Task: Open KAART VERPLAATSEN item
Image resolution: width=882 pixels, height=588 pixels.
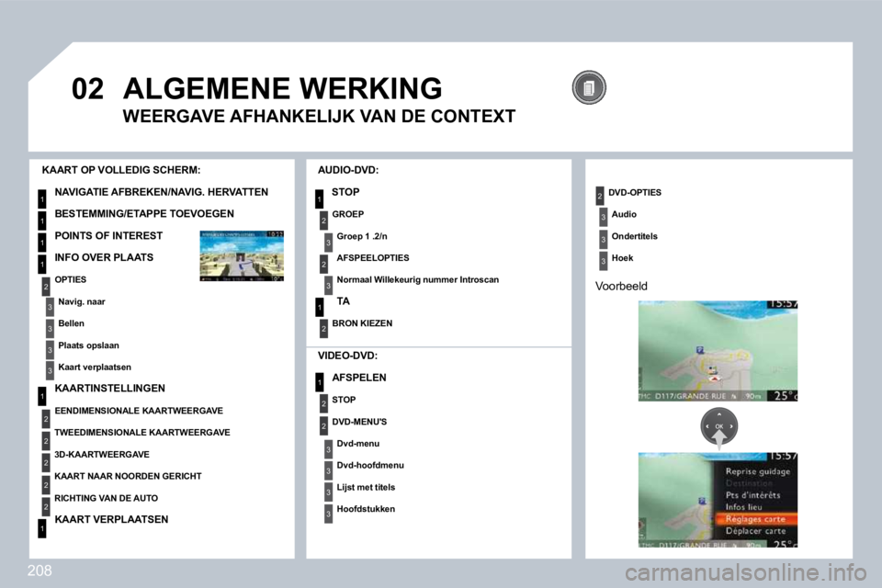Action: [x=111, y=519]
